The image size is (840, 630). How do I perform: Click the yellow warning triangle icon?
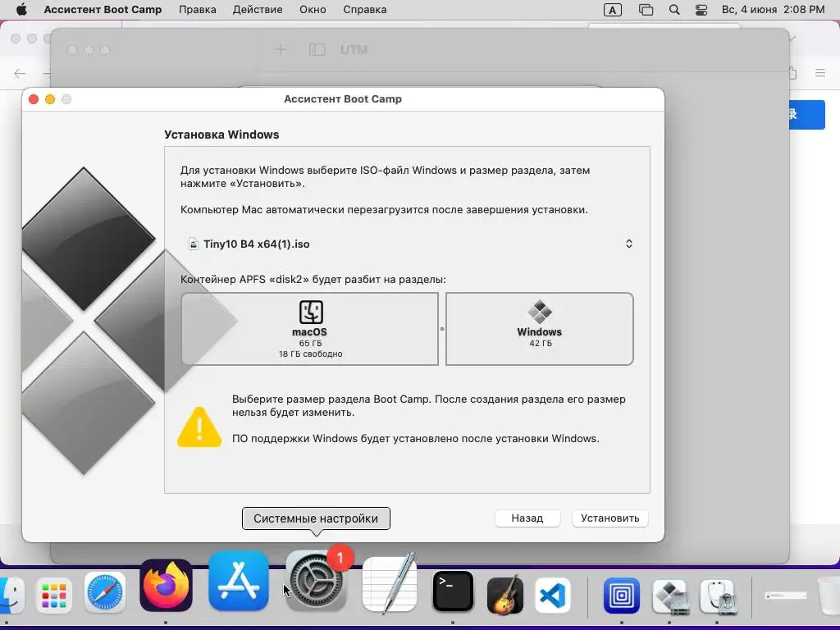199,427
